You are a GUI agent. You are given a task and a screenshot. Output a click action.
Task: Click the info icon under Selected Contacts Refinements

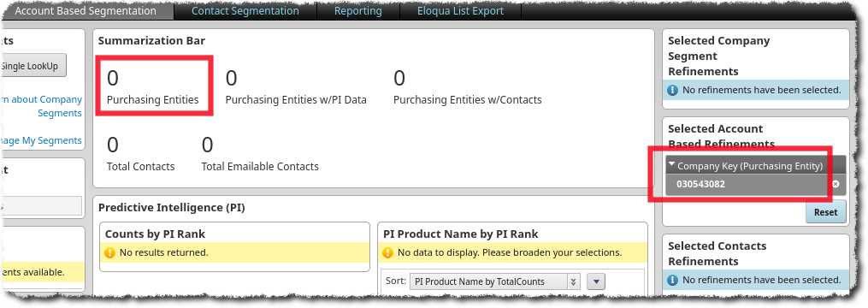672,281
